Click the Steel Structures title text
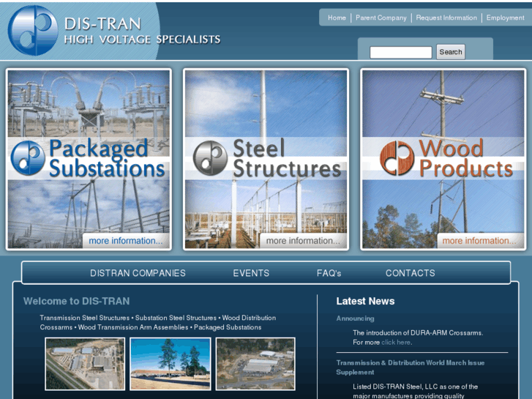The height and width of the screenshot is (399, 532). (x=287, y=158)
